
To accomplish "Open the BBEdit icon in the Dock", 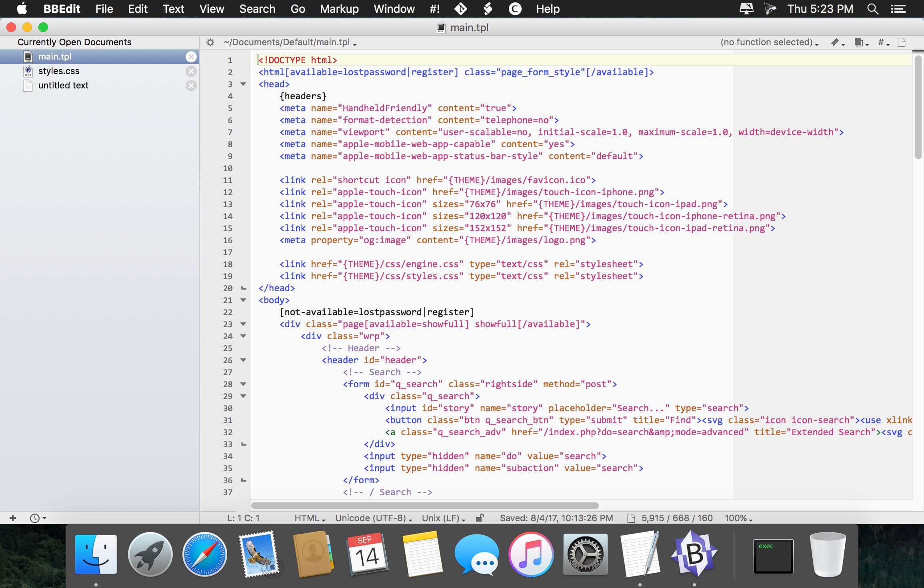I will click(x=695, y=555).
